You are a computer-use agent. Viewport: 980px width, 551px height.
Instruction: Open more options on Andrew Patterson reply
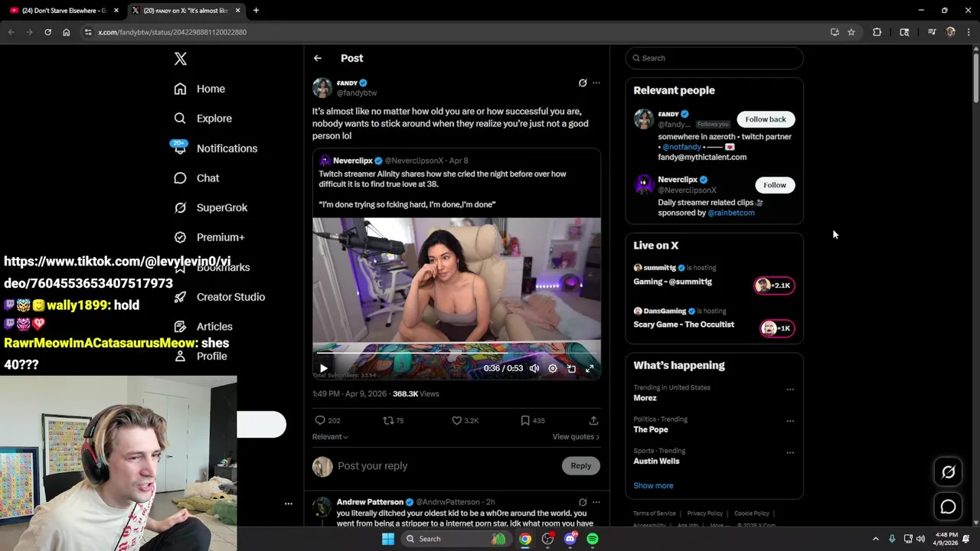pos(596,502)
